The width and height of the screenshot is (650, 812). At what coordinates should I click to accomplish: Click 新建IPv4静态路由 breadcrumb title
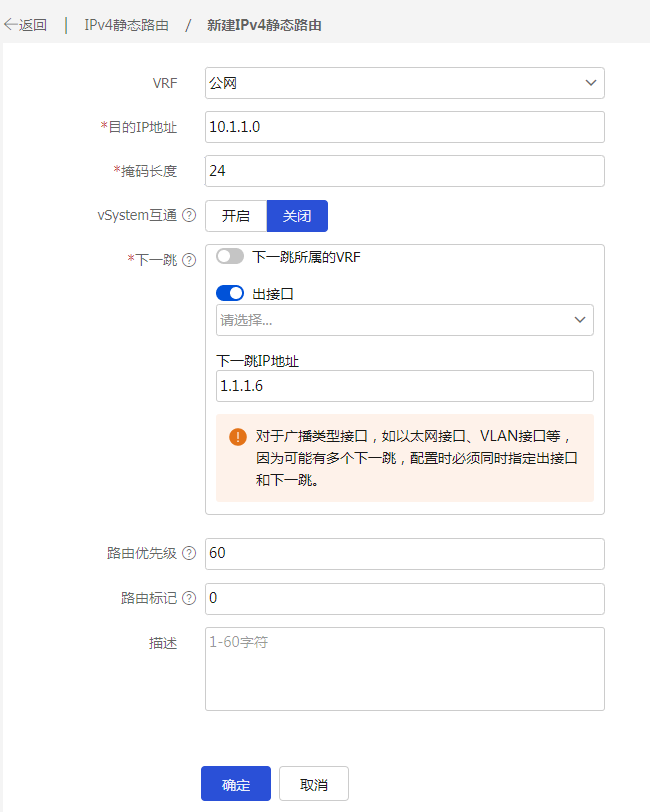coord(264,25)
